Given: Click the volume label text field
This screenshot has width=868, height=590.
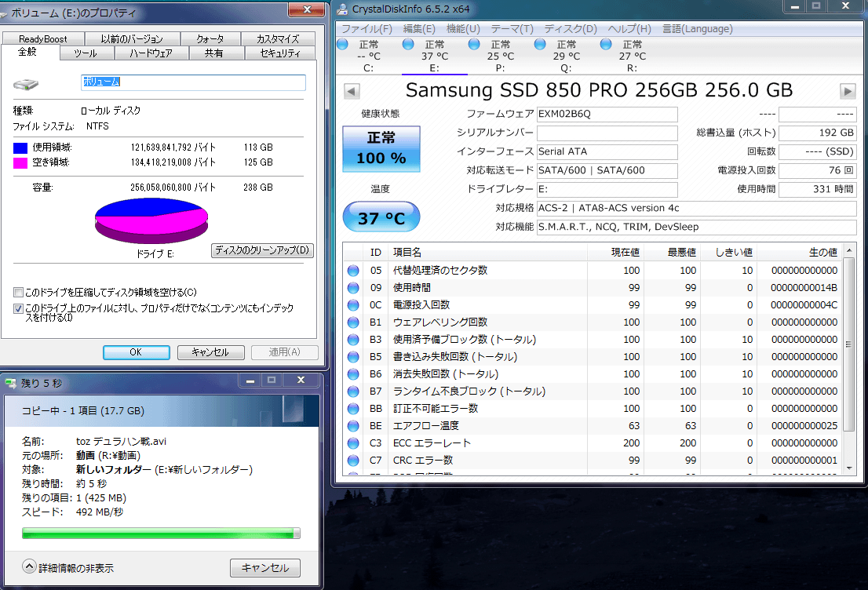Looking at the screenshot, I should 193,82.
